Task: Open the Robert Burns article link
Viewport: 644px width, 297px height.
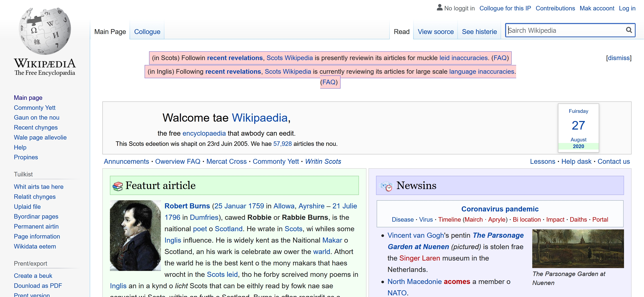Action: (x=187, y=206)
